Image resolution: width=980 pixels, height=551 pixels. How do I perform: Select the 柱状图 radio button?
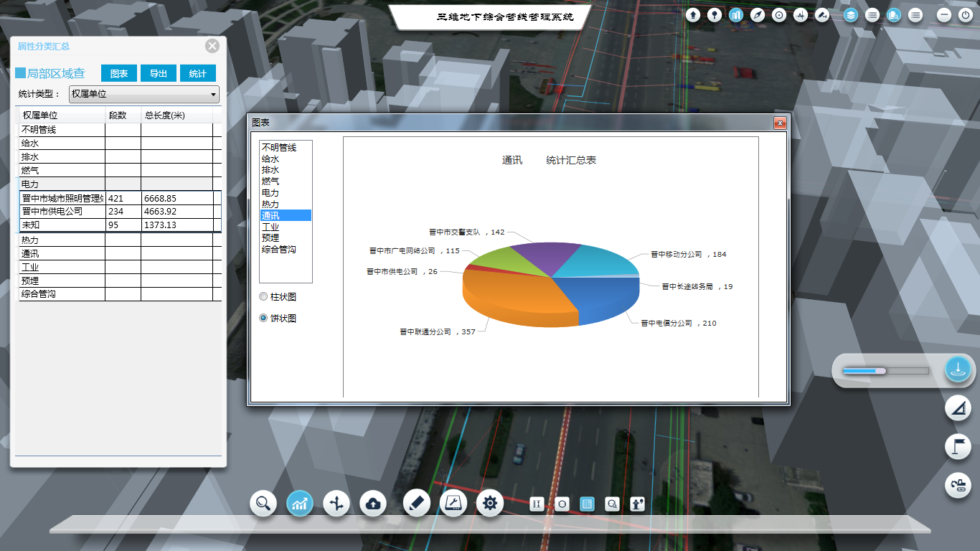pos(263,297)
